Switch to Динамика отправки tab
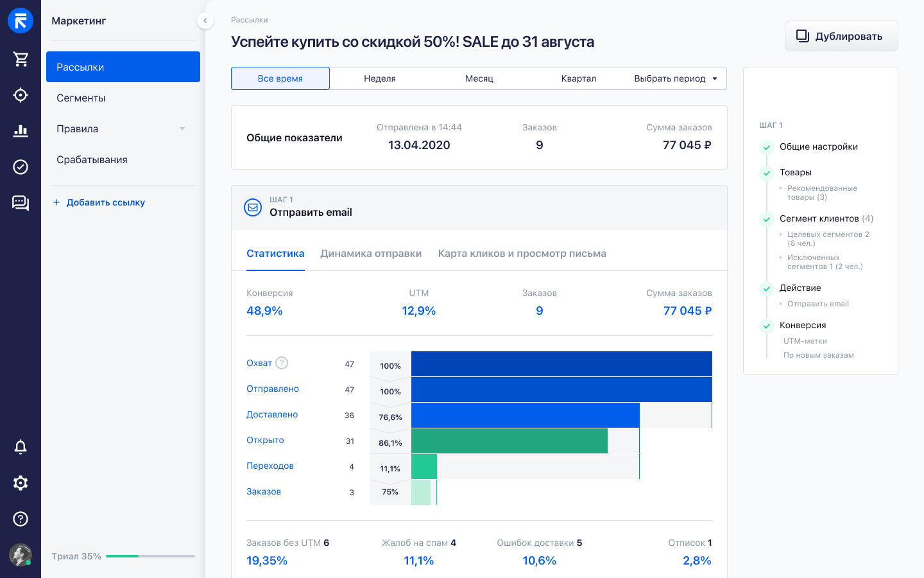The image size is (924, 578). (371, 254)
